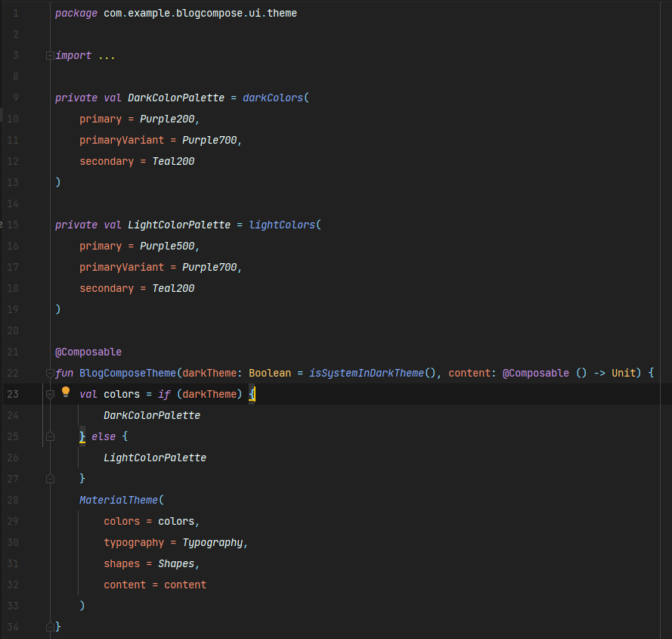Click Unit return type on line 22
The image size is (672, 639).
tap(624, 373)
